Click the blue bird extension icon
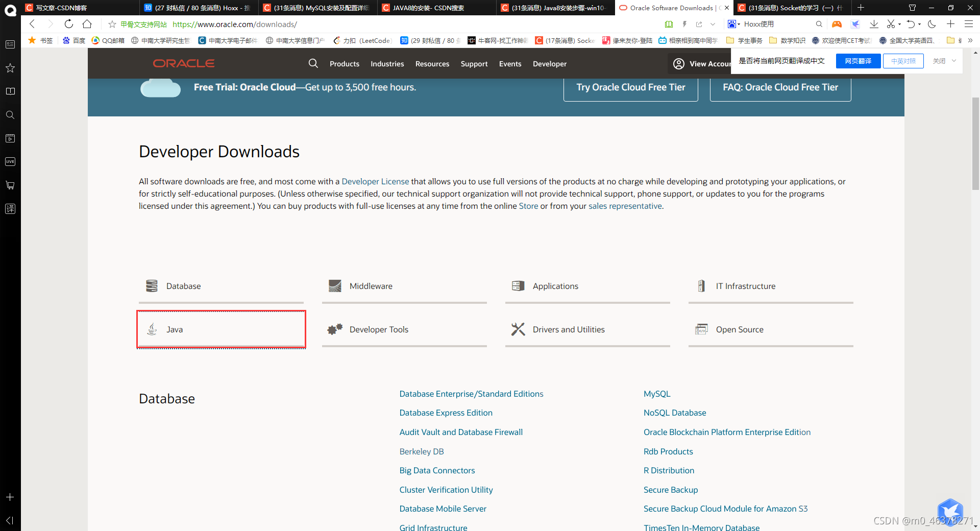Screen dimensions: 980x531 tap(855, 24)
